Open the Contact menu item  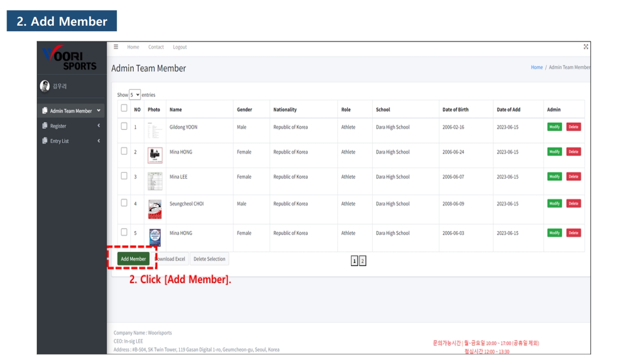pos(156,47)
